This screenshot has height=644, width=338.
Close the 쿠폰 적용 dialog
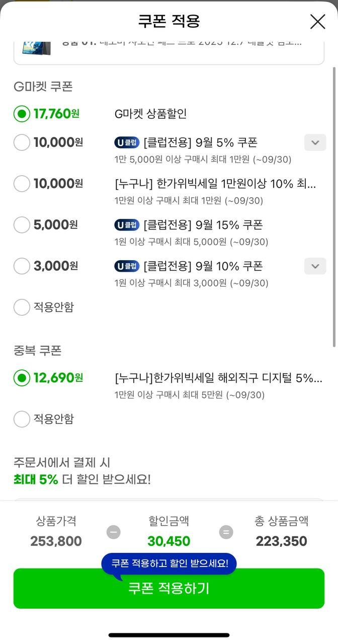click(317, 22)
